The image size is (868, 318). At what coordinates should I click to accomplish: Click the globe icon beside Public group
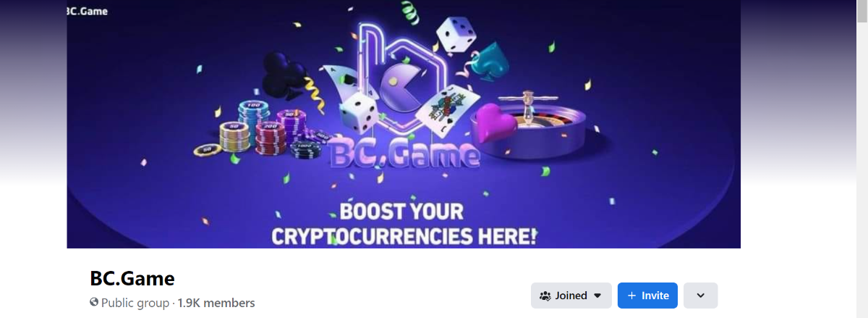click(x=94, y=302)
